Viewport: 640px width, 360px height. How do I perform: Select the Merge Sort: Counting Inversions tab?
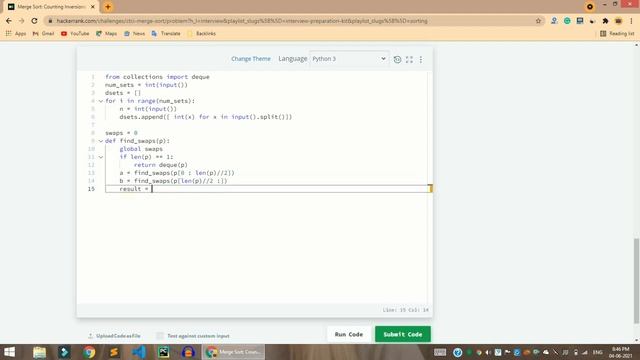coord(51,7)
